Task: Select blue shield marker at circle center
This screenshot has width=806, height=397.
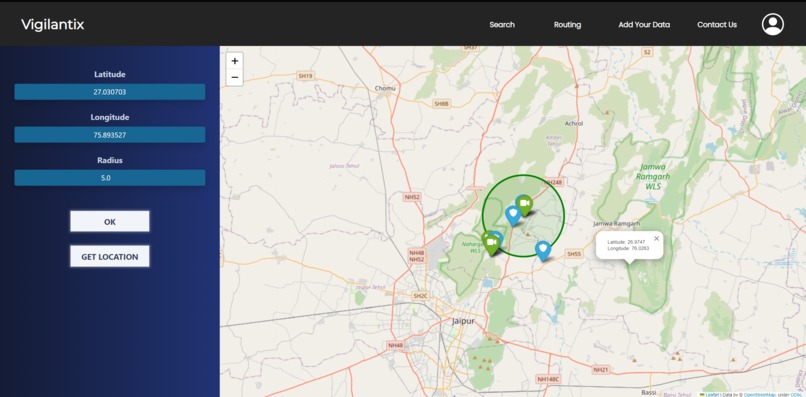Action: tap(513, 215)
